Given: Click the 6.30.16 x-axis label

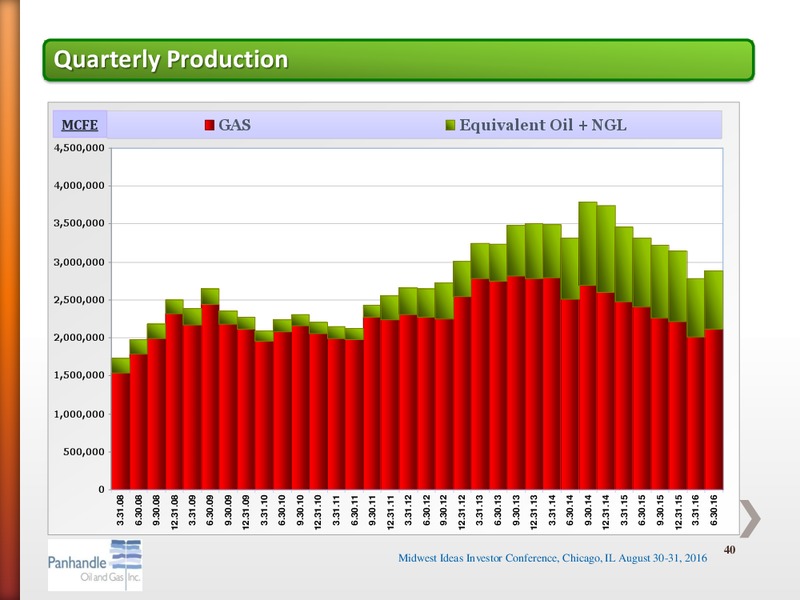Looking at the screenshot, I should pos(714,510).
